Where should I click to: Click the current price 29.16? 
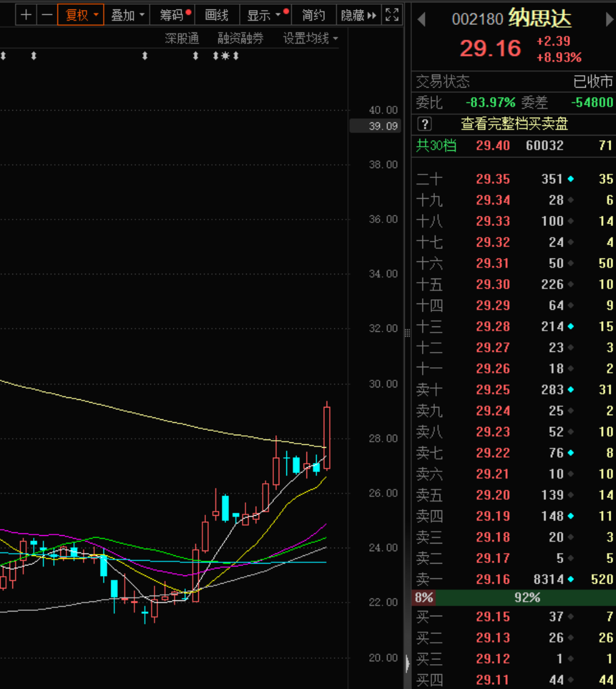[490, 48]
